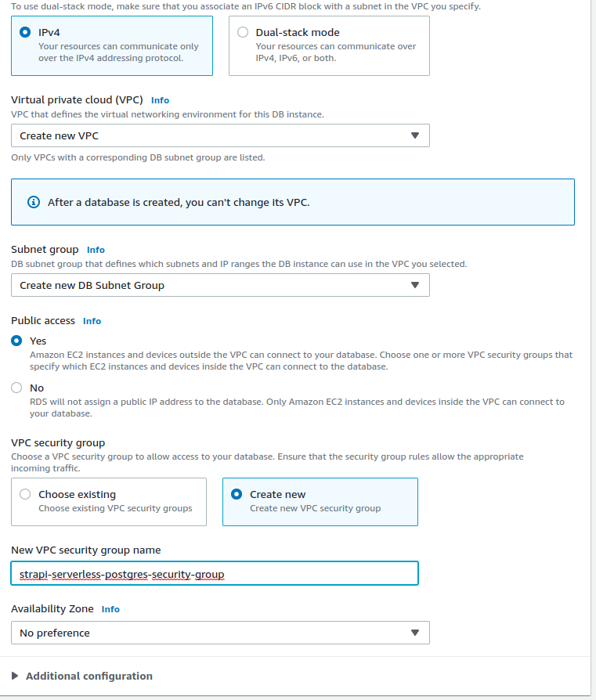
Task: Click the Subnet group dropdown arrow icon
Action: (x=415, y=285)
